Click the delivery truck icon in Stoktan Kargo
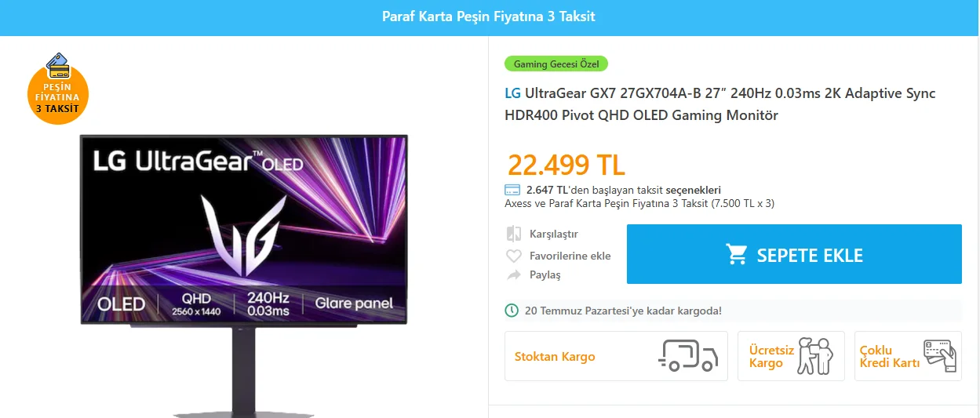 pyautogui.click(x=688, y=355)
